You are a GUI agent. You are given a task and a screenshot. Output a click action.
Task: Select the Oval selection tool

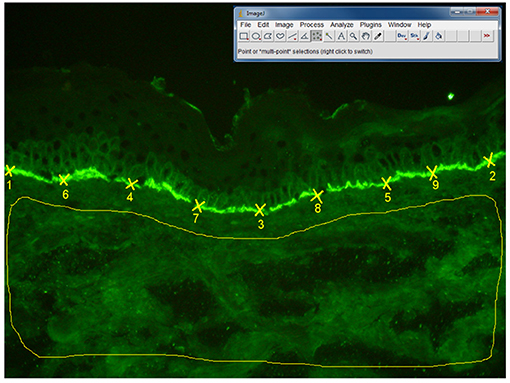(256, 36)
